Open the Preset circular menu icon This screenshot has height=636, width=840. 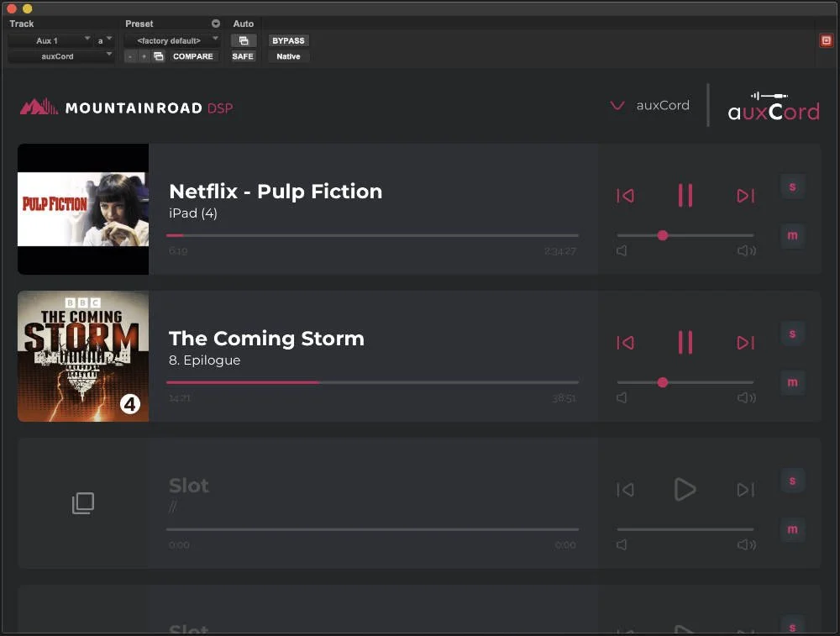click(215, 24)
